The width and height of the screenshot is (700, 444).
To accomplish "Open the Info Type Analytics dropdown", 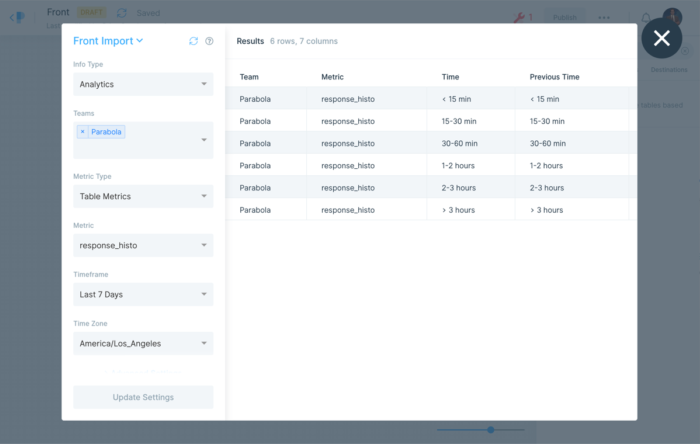I will (143, 84).
